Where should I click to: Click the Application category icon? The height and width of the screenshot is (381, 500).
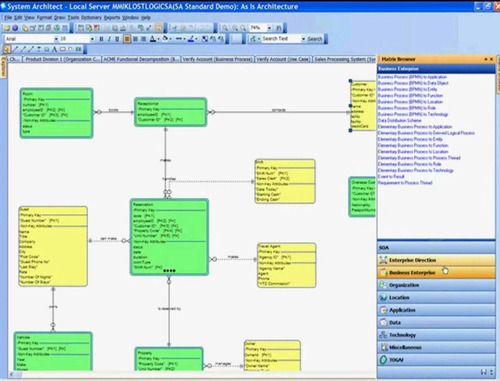click(x=383, y=310)
